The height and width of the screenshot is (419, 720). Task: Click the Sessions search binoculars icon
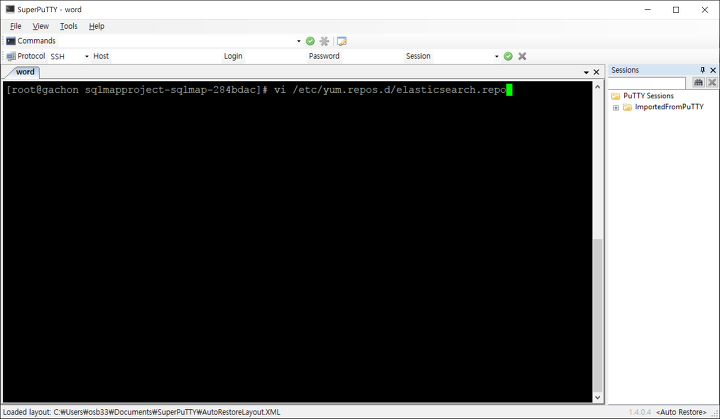tap(698, 82)
